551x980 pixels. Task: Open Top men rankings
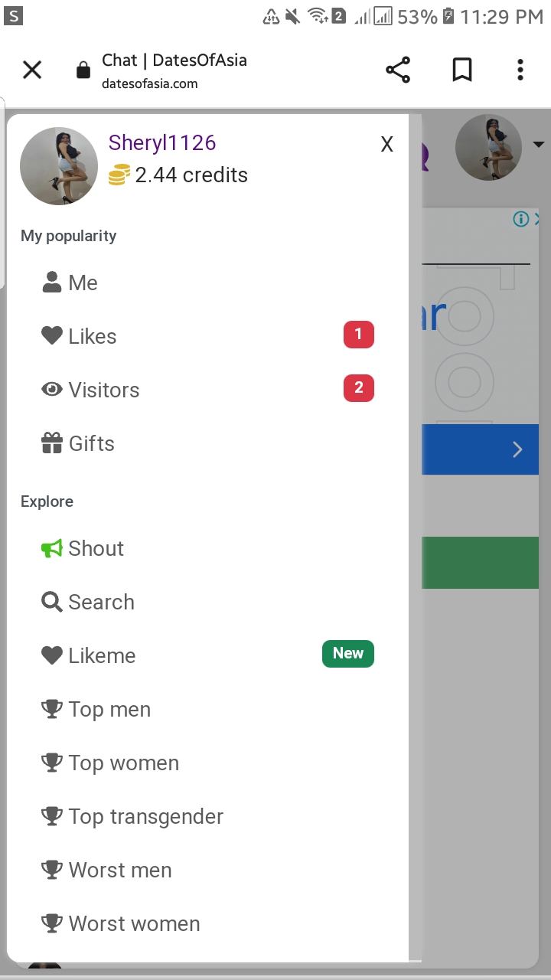tap(109, 709)
